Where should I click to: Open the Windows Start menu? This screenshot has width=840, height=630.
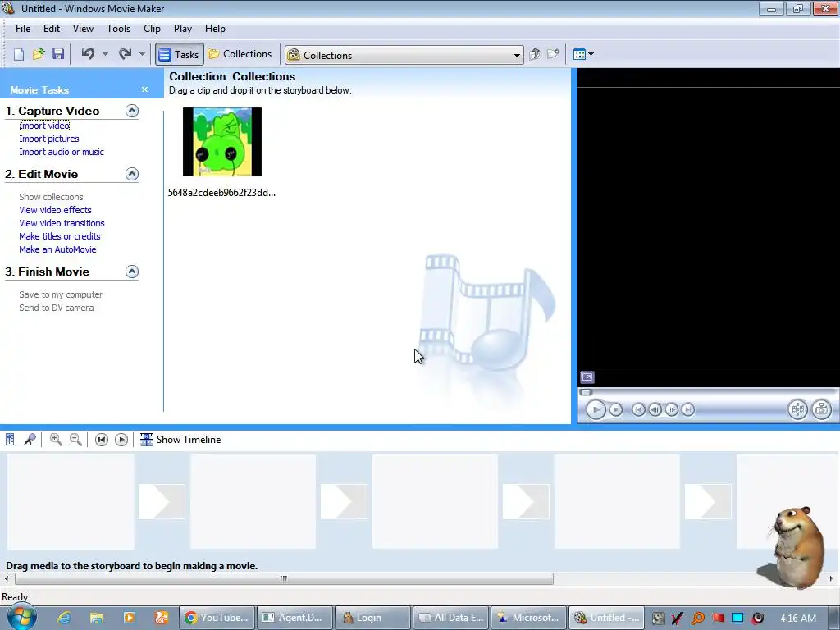[x=21, y=617]
